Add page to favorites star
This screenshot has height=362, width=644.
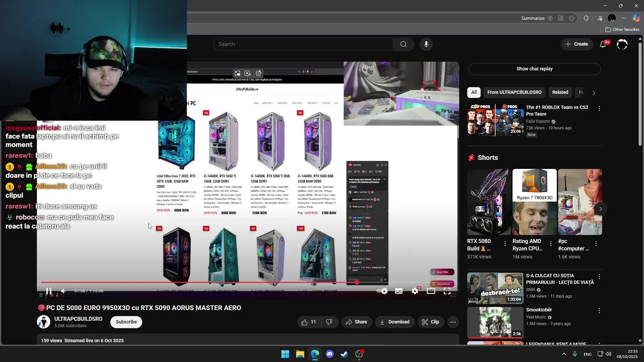(x=572, y=18)
